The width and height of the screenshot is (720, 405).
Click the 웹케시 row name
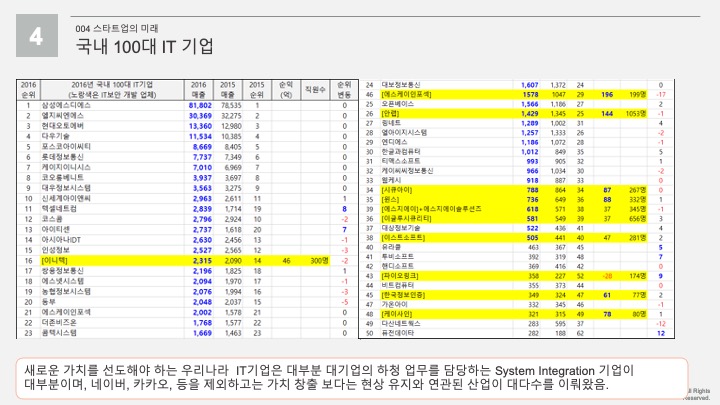[x=391, y=180]
